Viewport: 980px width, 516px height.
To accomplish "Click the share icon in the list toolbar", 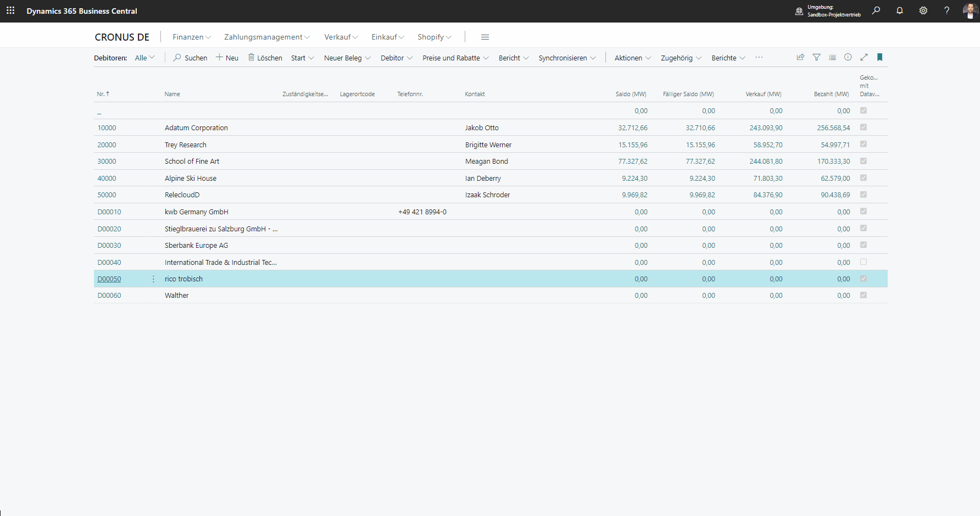I will pyautogui.click(x=800, y=57).
